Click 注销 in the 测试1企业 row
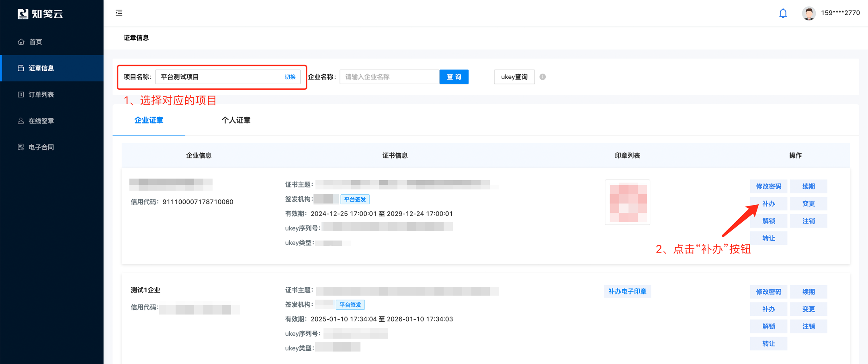 pyautogui.click(x=809, y=326)
